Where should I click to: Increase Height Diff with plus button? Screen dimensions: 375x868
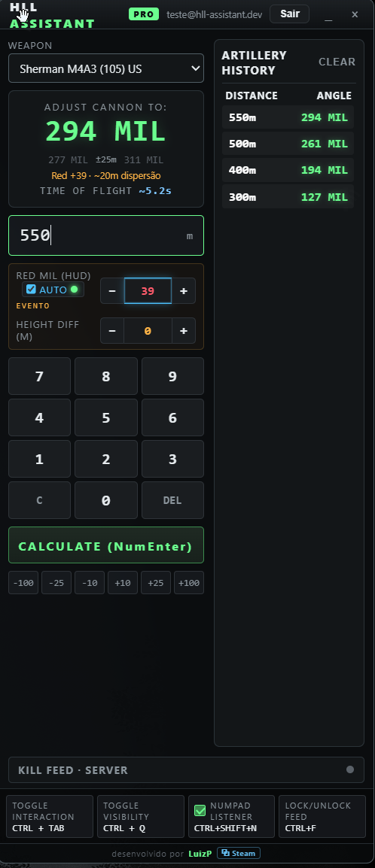184,331
